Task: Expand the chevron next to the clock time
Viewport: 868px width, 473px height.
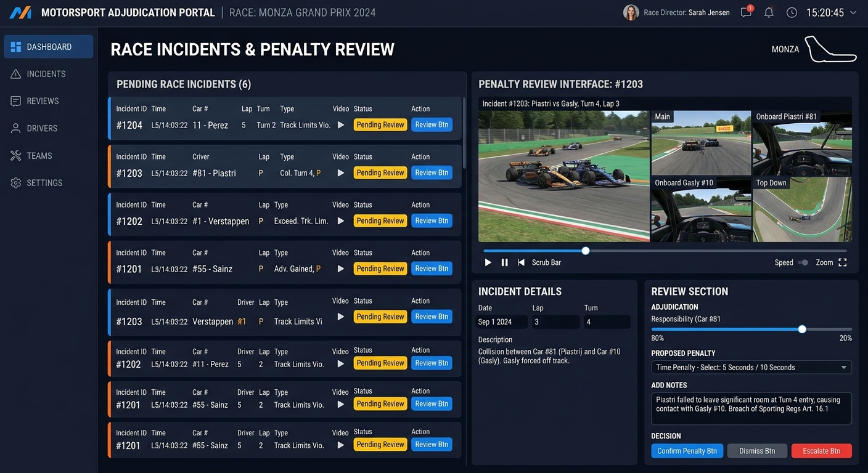Action: click(x=853, y=12)
